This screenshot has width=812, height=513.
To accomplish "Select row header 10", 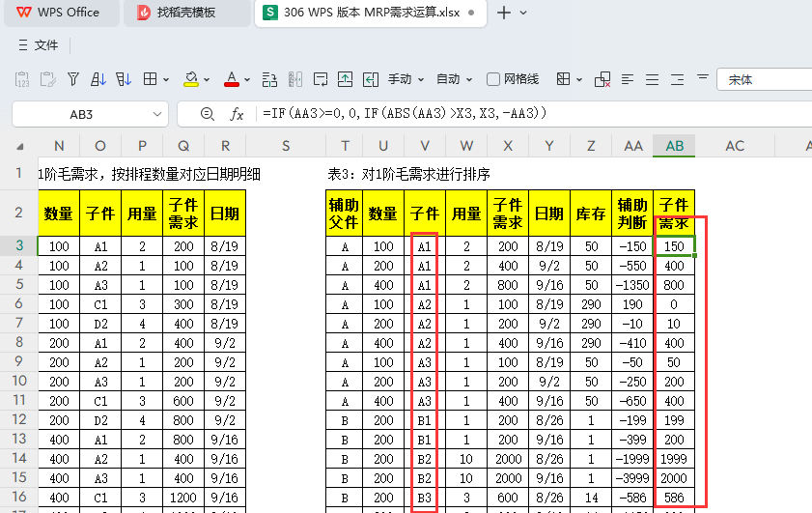I will [19, 381].
